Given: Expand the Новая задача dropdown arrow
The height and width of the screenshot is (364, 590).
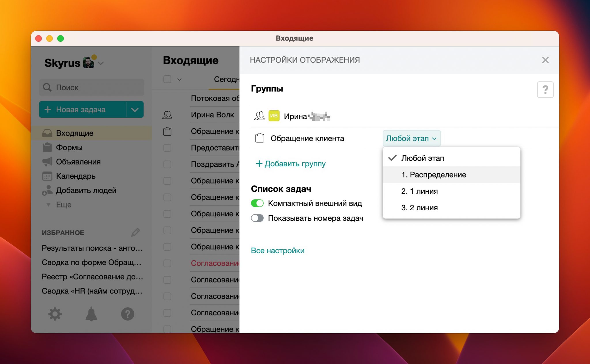Looking at the screenshot, I should (x=135, y=109).
